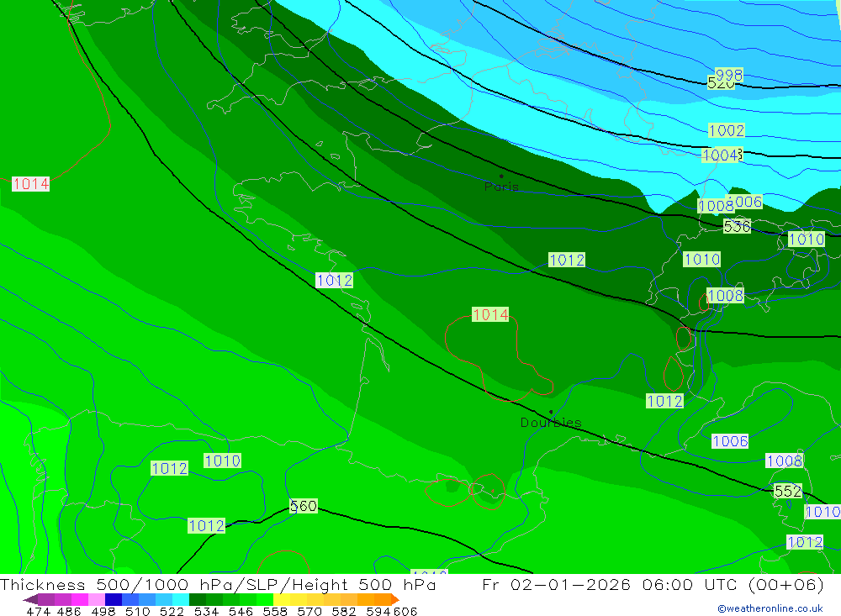The height and width of the screenshot is (616, 841).
Task: Click the date text 'Fr 02-01-2026 06:00 UTC'
Action: 610,584
